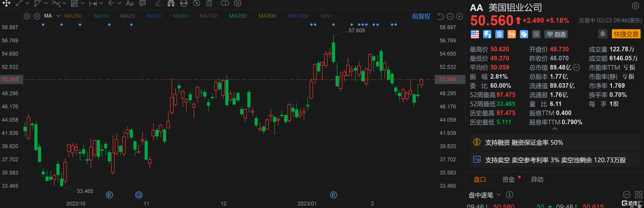Click the Q event marker before 11
644x208 pixels.
point(138,195)
